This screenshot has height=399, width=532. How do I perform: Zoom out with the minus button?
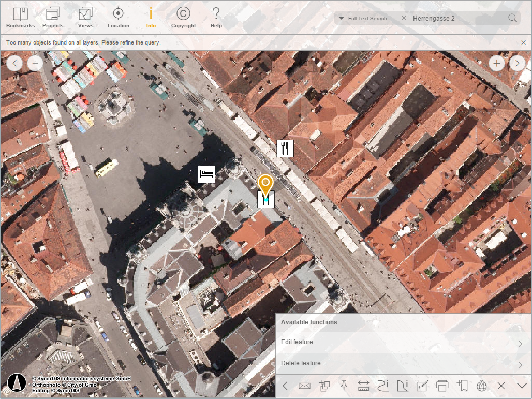tap(35, 63)
